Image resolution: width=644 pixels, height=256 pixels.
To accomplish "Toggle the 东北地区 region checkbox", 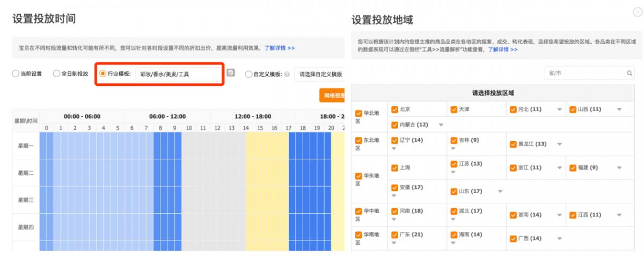I will [x=359, y=141].
